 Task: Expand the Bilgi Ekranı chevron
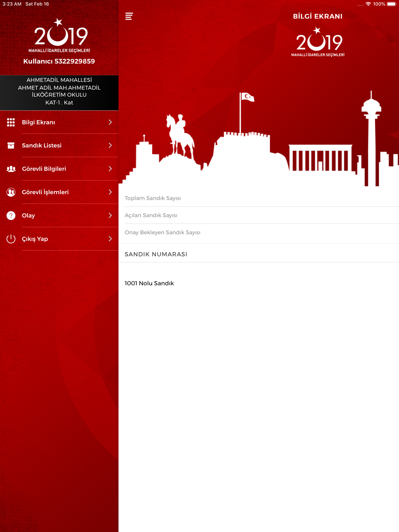coord(110,122)
